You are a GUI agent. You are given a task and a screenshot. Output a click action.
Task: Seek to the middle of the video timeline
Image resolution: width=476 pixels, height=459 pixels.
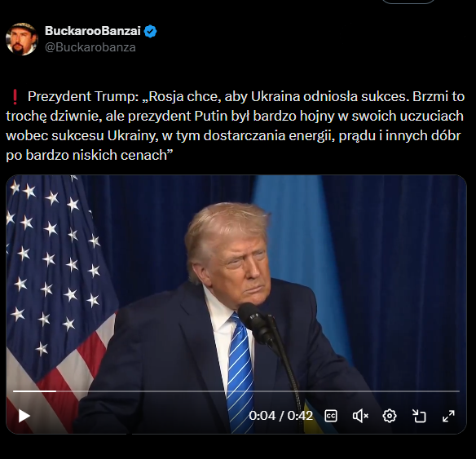coord(236,391)
